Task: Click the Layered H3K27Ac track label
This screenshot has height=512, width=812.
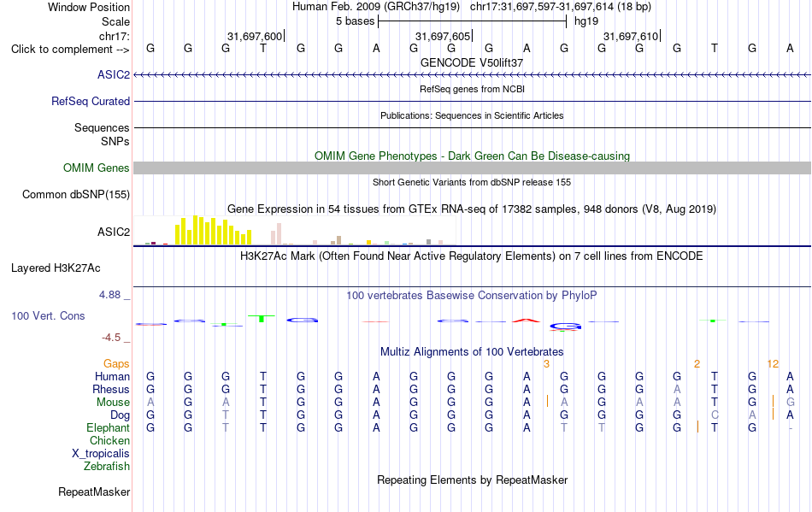Action: 56,268
